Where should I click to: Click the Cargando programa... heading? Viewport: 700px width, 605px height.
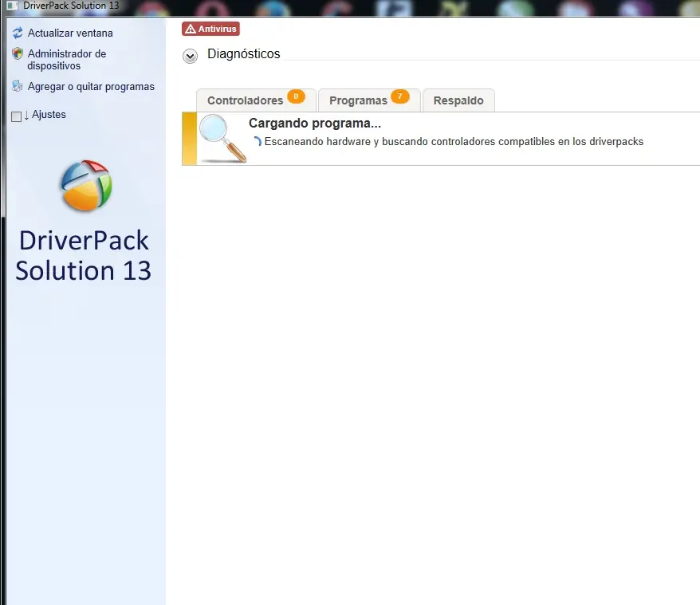pyautogui.click(x=315, y=124)
